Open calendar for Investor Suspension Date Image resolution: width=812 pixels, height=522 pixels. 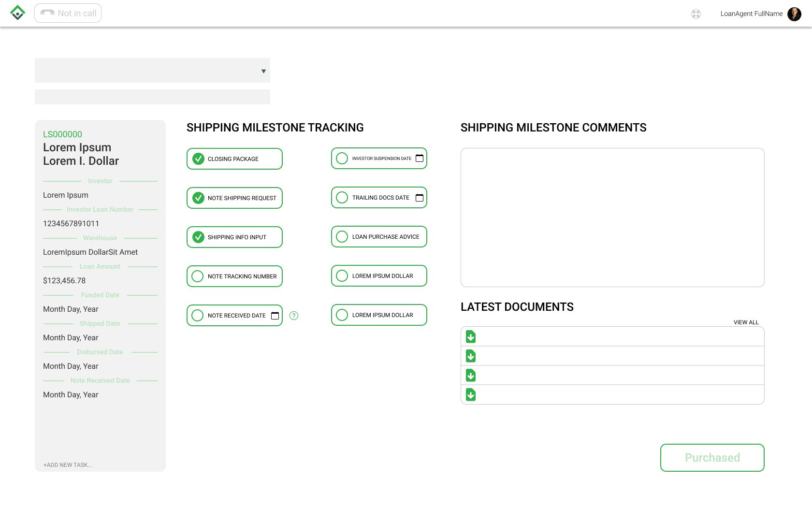(420, 159)
